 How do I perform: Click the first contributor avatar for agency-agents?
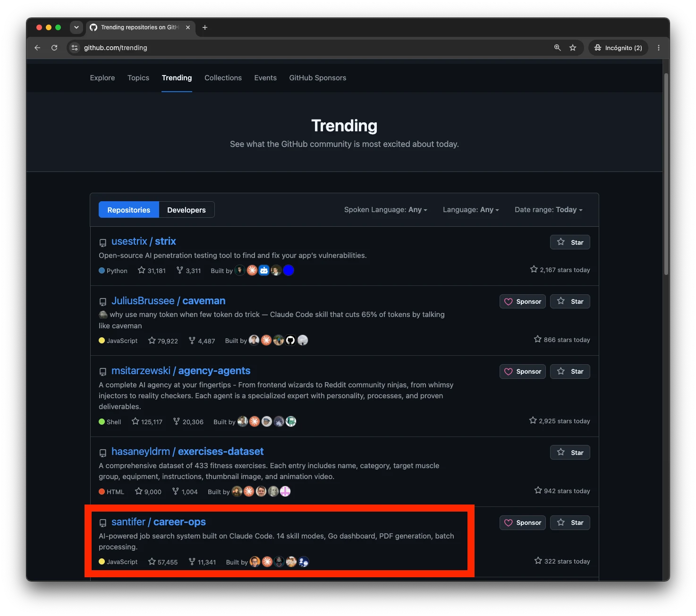click(243, 421)
